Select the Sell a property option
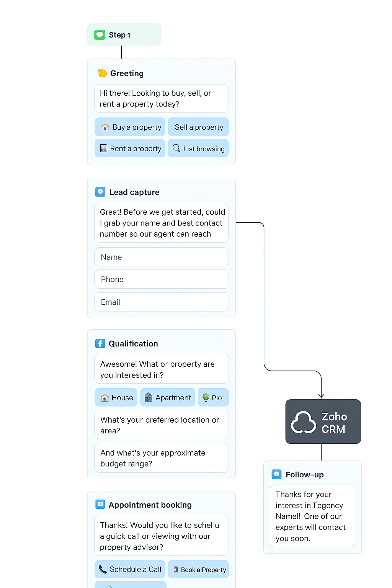 coord(198,127)
